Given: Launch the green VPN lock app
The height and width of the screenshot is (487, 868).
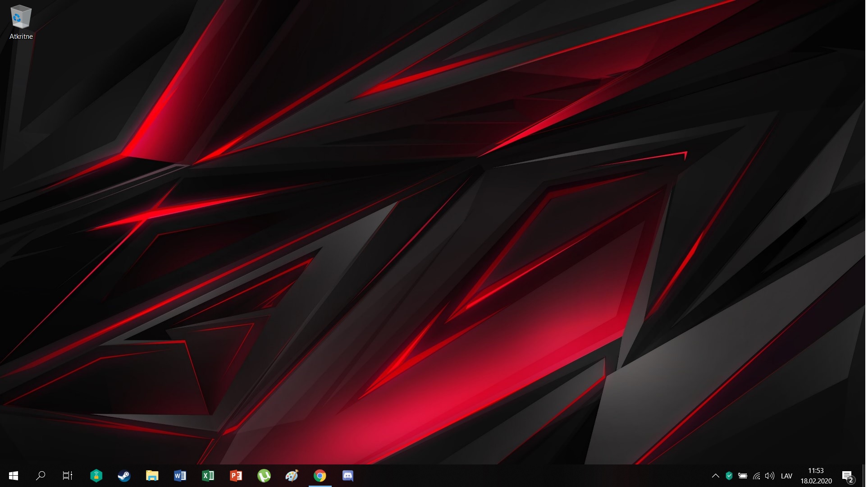Looking at the screenshot, I should click(x=96, y=476).
